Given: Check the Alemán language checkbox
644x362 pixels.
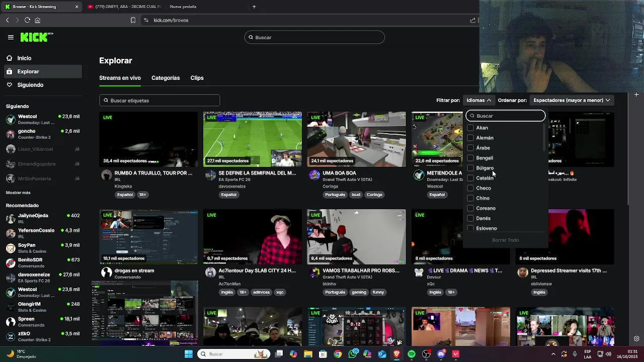Looking at the screenshot, I should pyautogui.click(x=470, y=138).
